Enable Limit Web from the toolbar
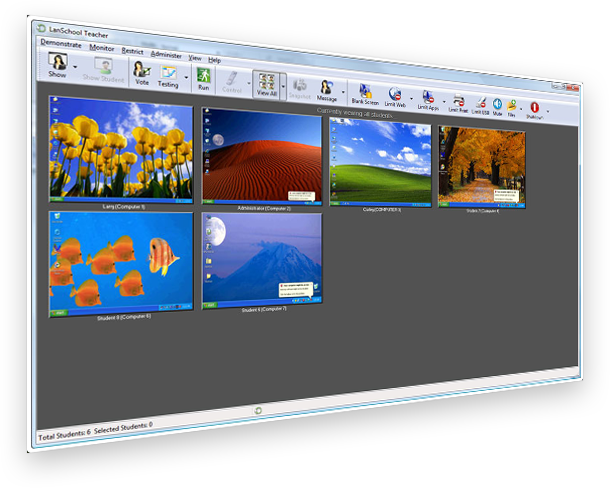Image resolution: width=610 pixels, height=488 pixels. point(395,94)
